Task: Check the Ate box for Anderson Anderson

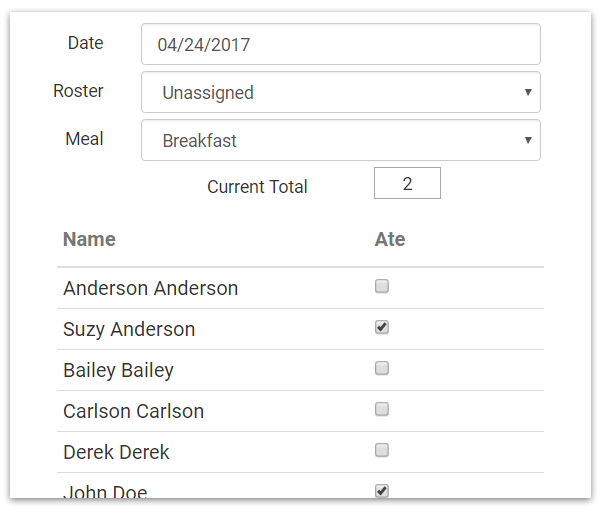Action: coord(382,287)
